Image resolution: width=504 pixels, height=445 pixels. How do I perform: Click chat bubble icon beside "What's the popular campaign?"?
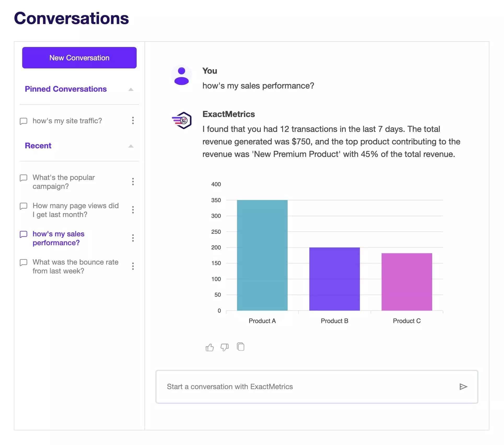click(x=24, y=178)
